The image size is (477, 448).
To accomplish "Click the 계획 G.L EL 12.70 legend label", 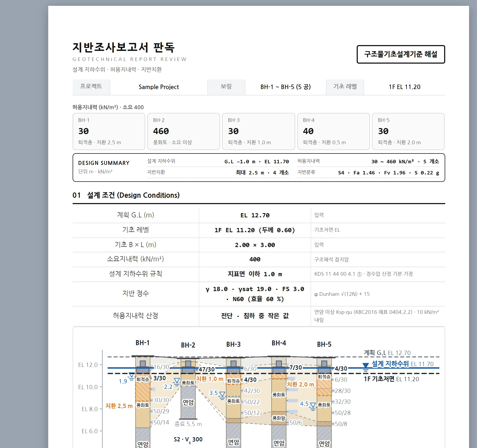I will coord(387,353).
